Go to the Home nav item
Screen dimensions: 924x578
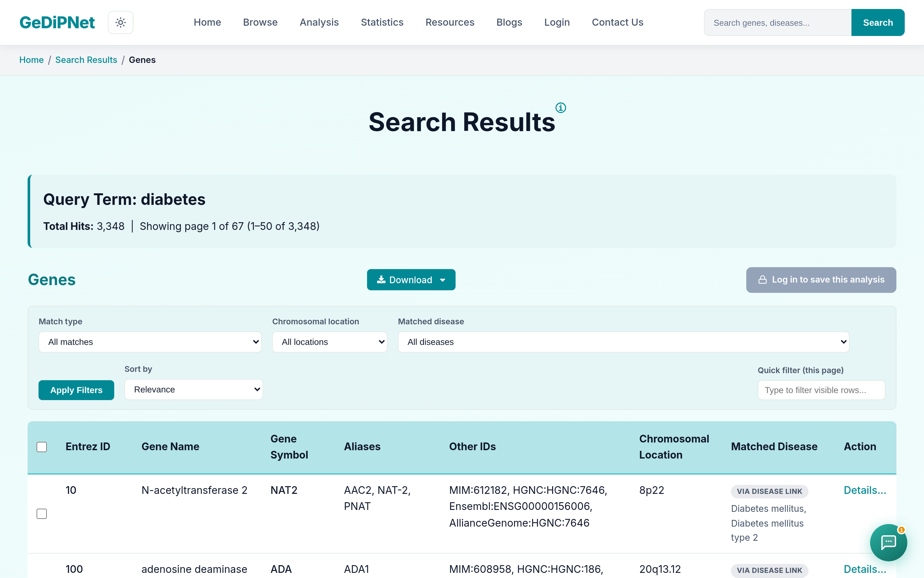pos(207,22)
